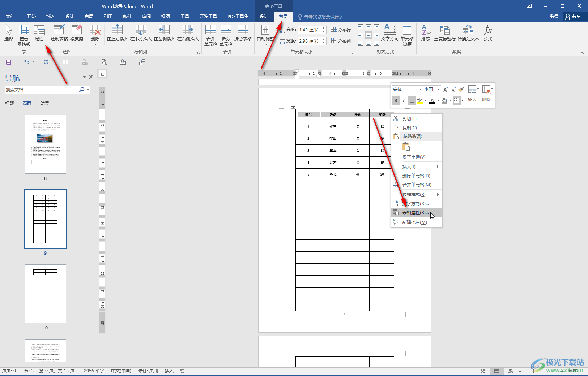Apply the font color (A) swatch
The width and height of the screenshot is (588, 376).
tap(432, 101)
